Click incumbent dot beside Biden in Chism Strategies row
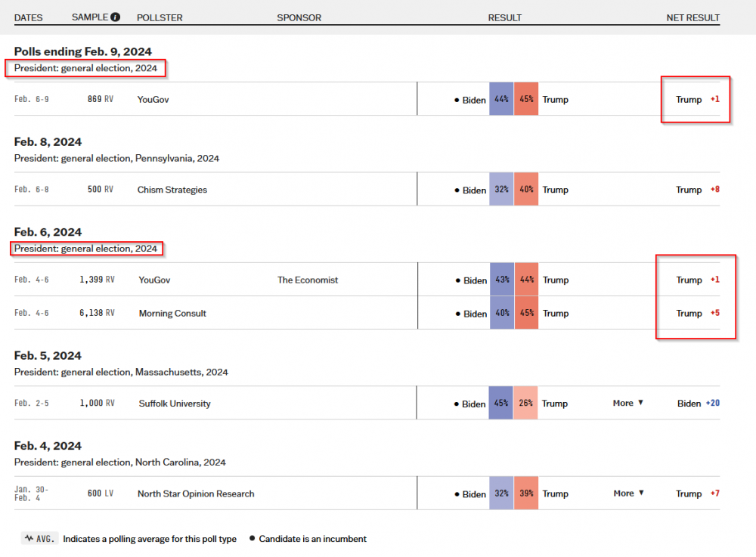Viewport: 756px width, 557px height. coord(457,190)
